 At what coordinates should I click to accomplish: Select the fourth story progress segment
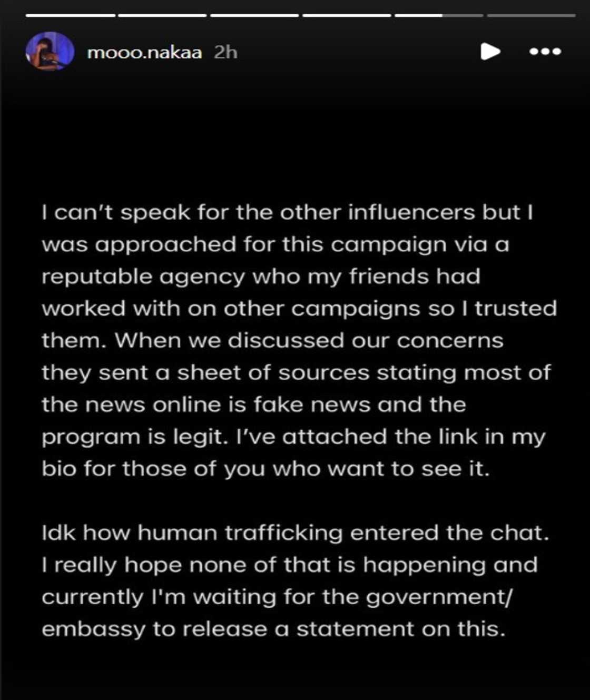[347, 15]
